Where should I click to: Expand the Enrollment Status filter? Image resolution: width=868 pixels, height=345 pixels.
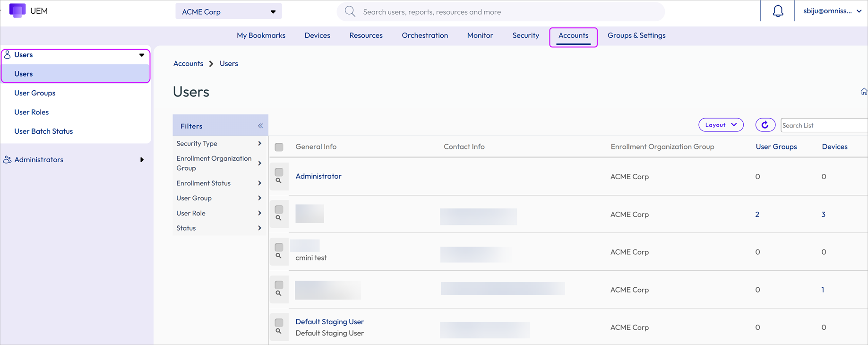[219, 183]
